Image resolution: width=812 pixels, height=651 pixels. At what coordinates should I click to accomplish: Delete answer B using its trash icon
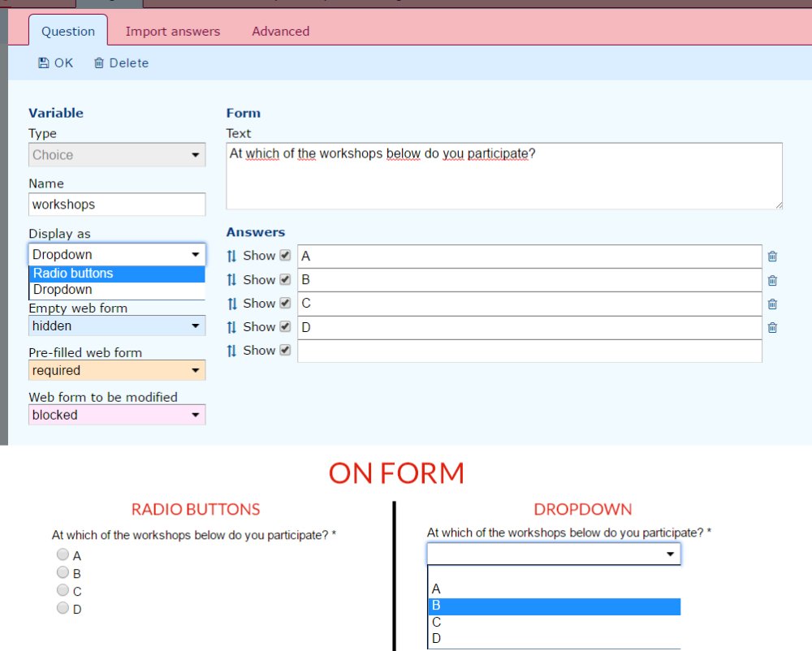pyautogui.click(x=772, y=281)
